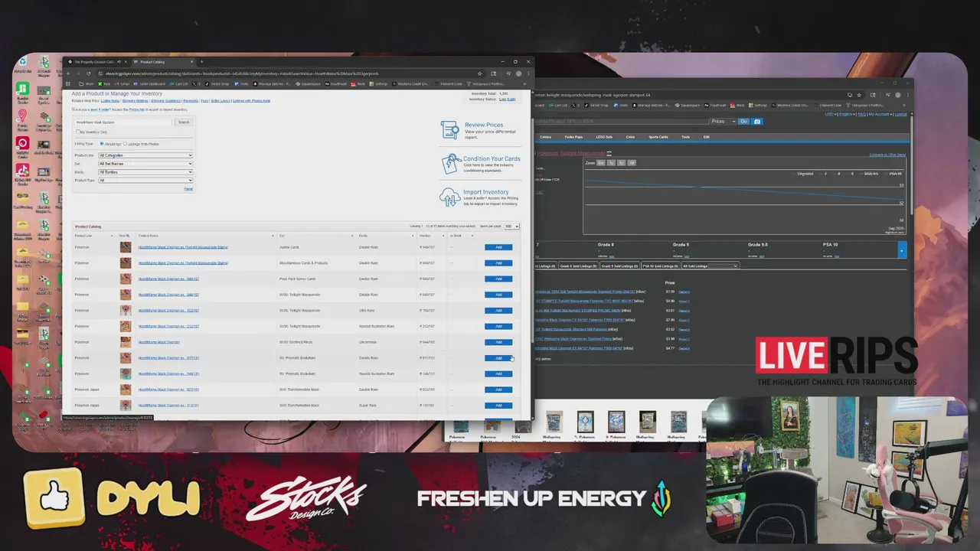Open the PSA 10 Sold Listings tab
The height and width of the screenshot is (551, 980).
pyautogui.click(x=660, y=266)
